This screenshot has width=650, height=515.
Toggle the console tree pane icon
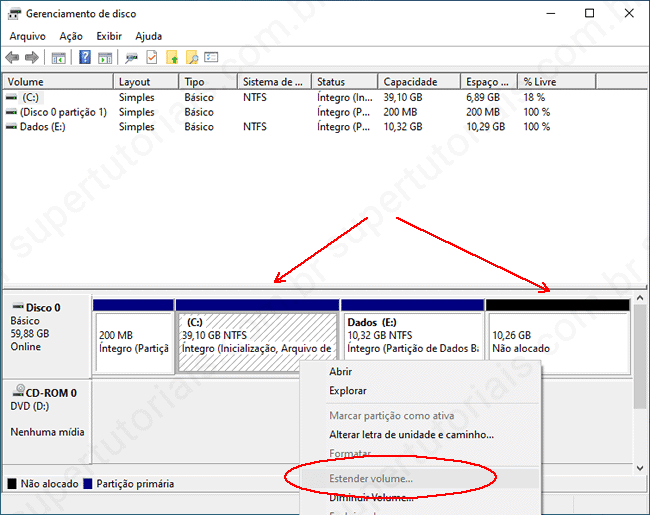pyautogui.click(x=59, y=57)
